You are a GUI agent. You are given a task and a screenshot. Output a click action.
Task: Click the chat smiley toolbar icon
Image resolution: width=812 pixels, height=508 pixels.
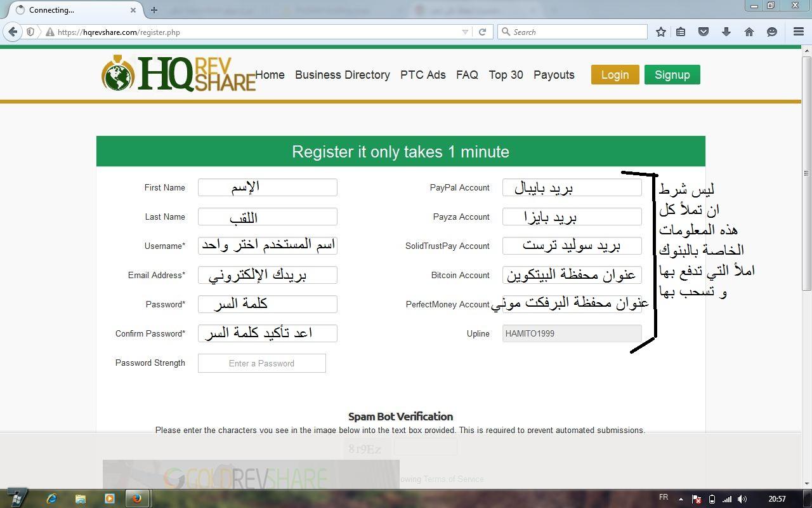(x=772, y=32)
